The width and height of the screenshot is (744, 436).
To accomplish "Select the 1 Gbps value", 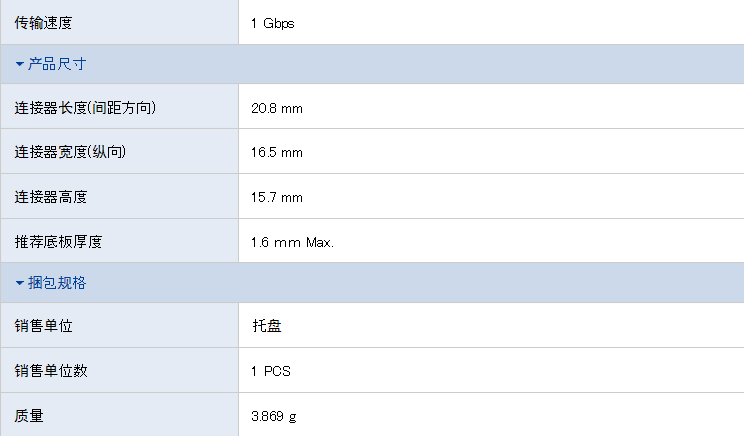I will [x=272, y=23].
